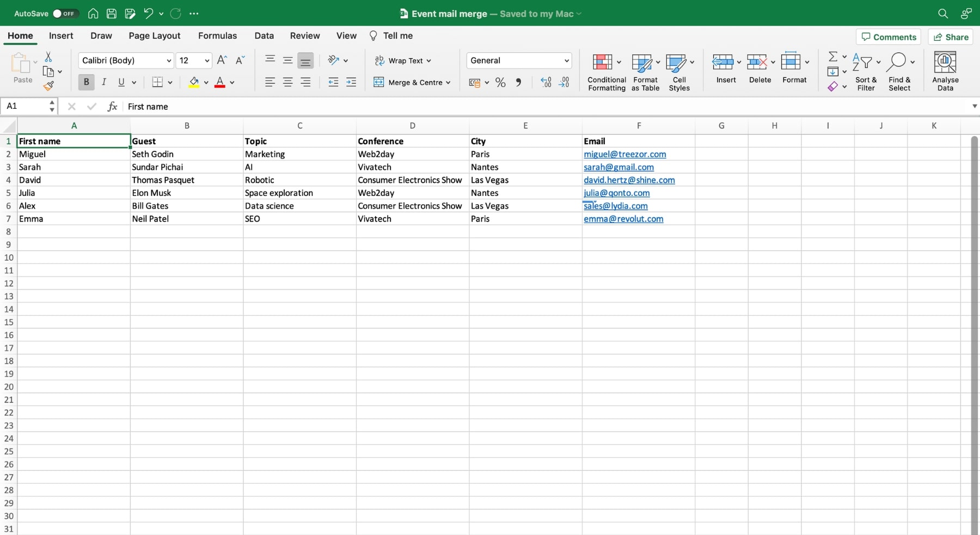Select the Wrap Text option

point(403,60)
